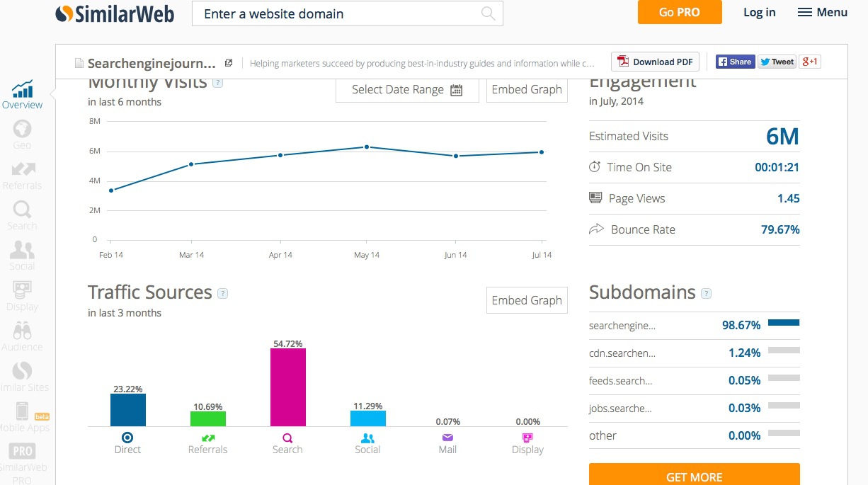Click the May 14 data point on the graph
Viewport: 868px width, 485px height.
coord(367,147)
